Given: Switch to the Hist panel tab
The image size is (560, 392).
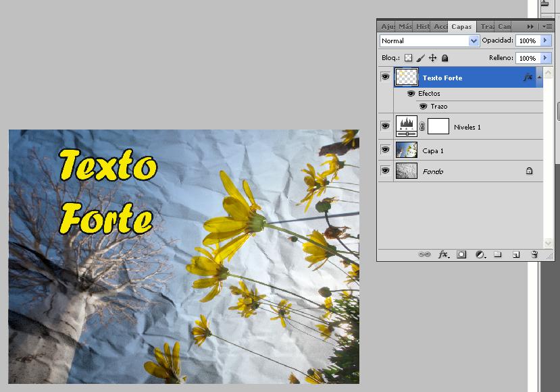Looking at the screenshot, I should coord(422,26).
